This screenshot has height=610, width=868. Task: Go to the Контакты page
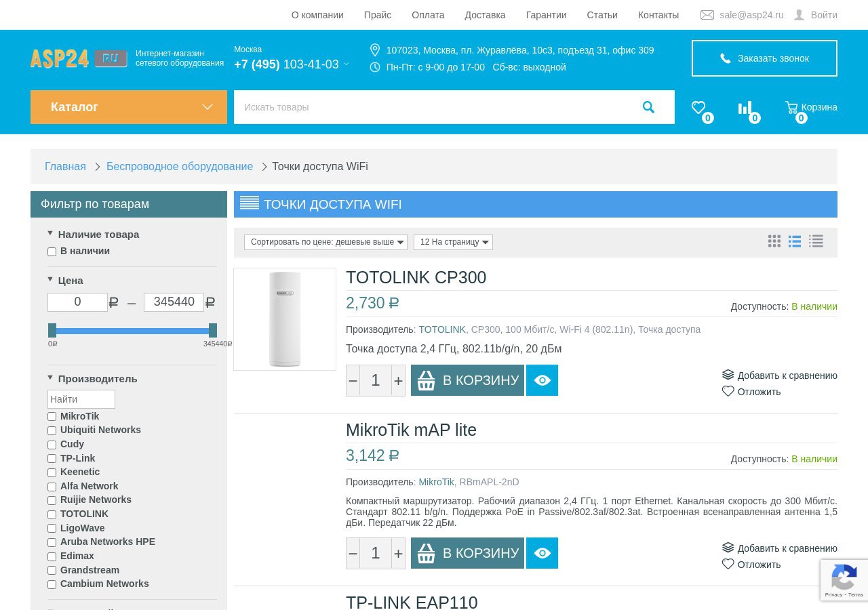658,15
